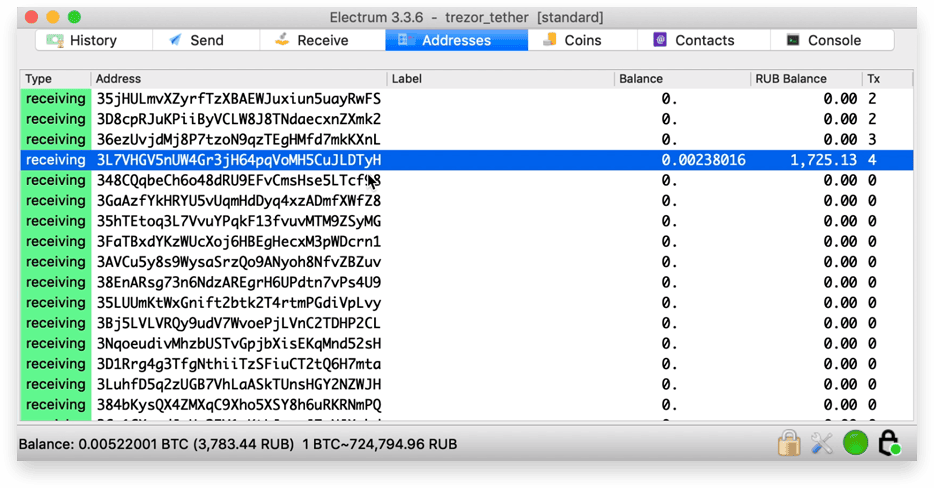Screen dimensions: 934x488
Task: Sort by the Tx column header
Action: 888,79
